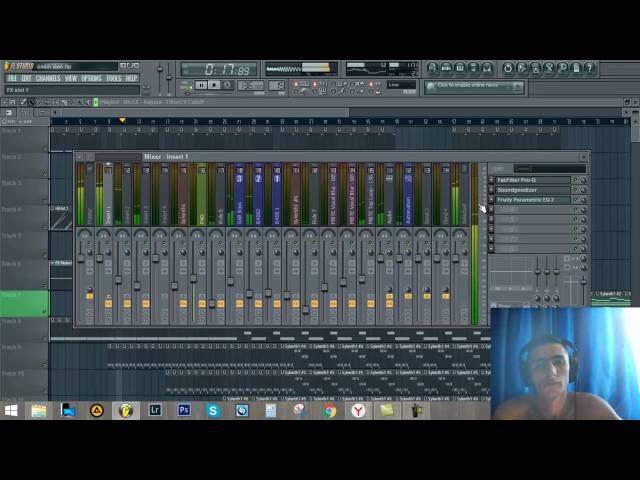Toggle Soundgoodizer effect enable switch
Viewport: 640px width, 480px height.
[575, 190]
